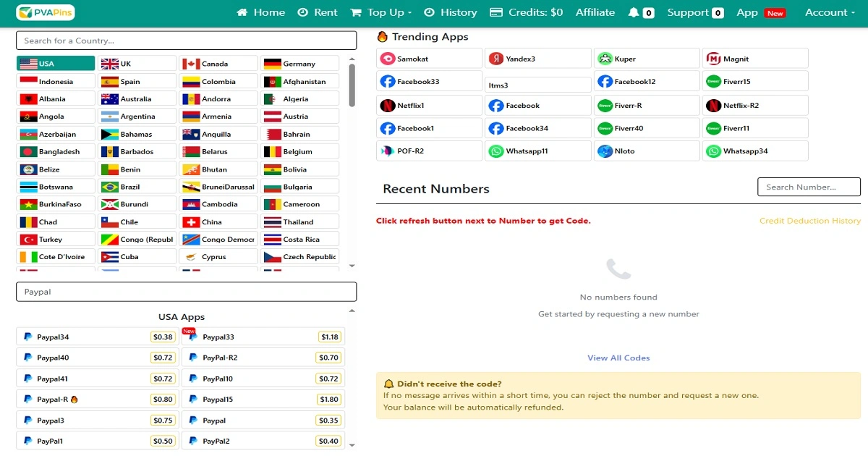This screenshot has width=868, height=456.
Task: Open Fiverr-R trending app
Action: coord(647,105)
